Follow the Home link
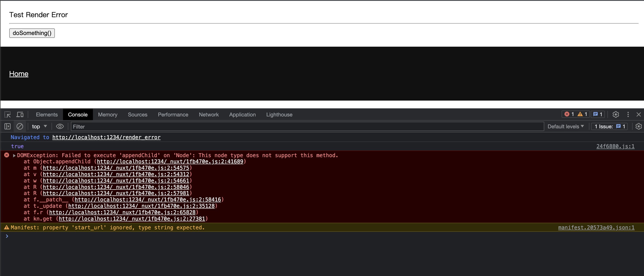Viewport: 644px width, 276px height. tap(19, 74)
